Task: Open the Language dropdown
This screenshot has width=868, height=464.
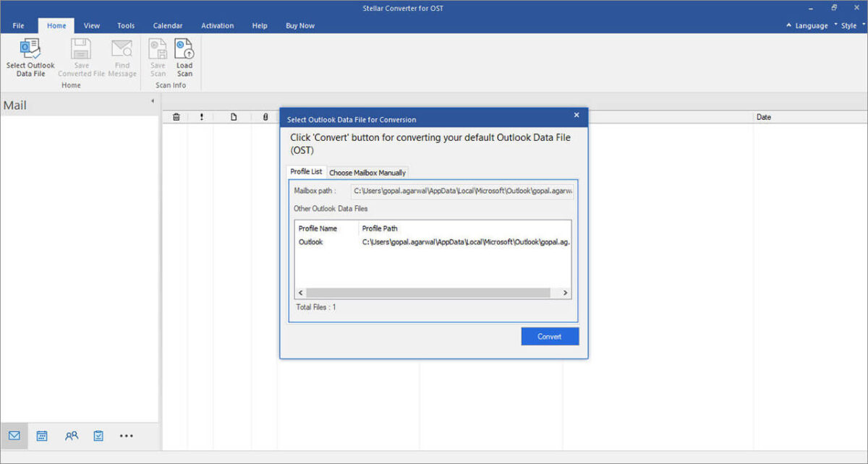Action: tap(807, 26)
